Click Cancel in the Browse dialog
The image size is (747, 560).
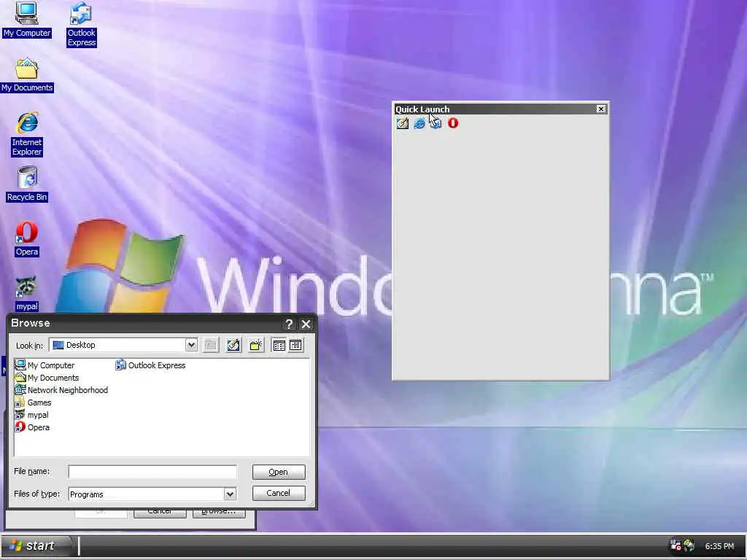[x=279, y=493]
